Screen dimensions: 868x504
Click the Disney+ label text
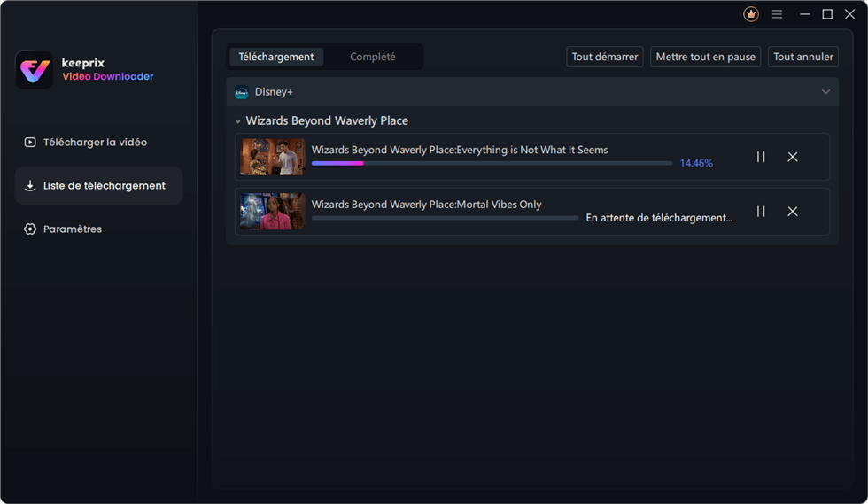pyautogui.click(x=274, y=92)
